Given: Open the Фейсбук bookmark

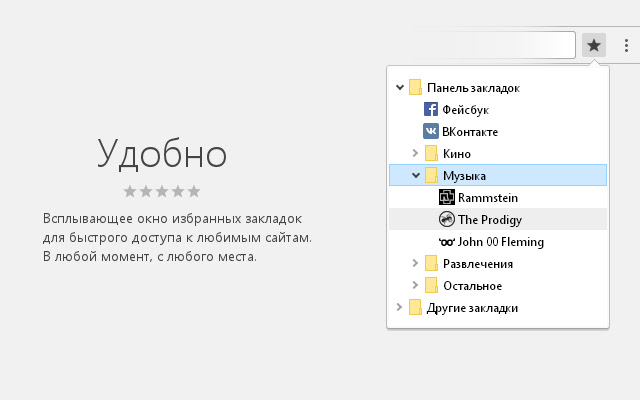Looking at the screenshot, I should pyautogui.click(x=465, y=110).
